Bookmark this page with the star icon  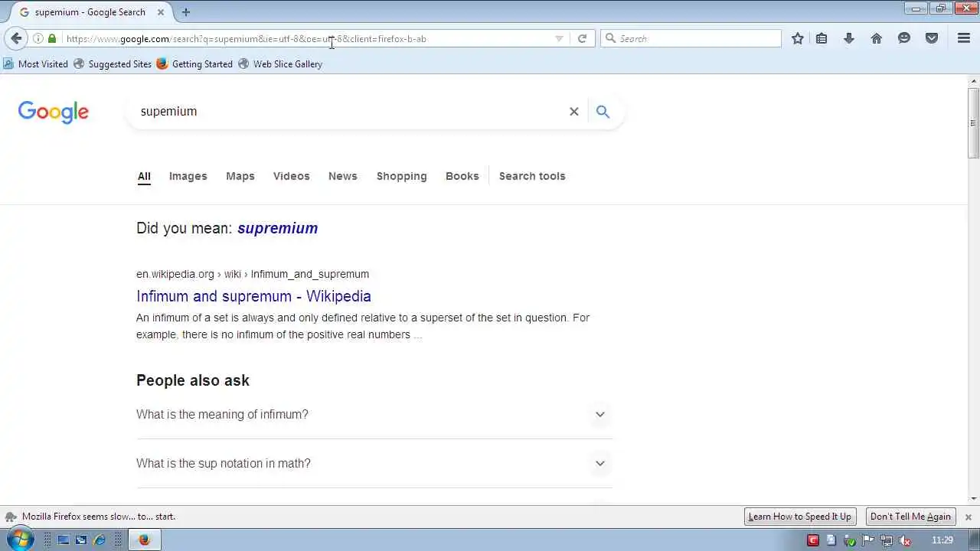coord(798,38)
